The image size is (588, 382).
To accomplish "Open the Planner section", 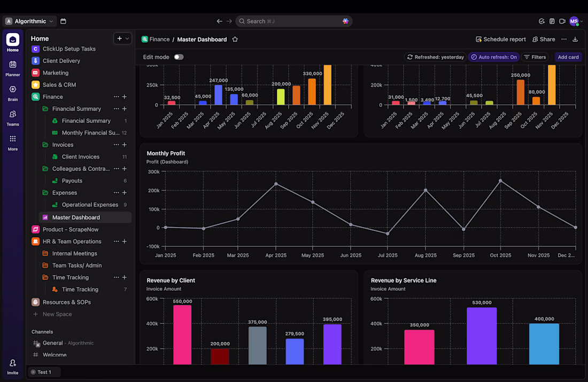I will pyautogui.click(x=12, y=68).
